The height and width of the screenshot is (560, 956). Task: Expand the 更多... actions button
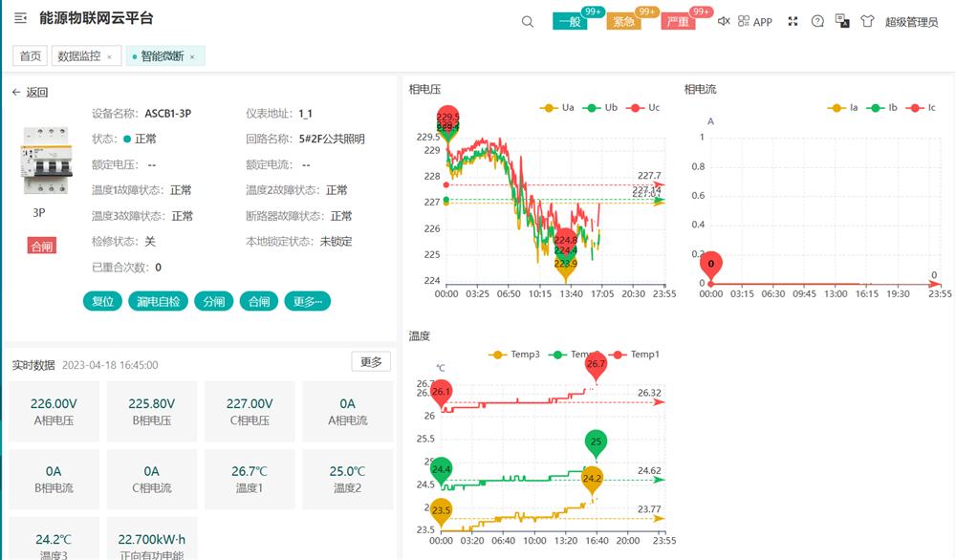307,301
